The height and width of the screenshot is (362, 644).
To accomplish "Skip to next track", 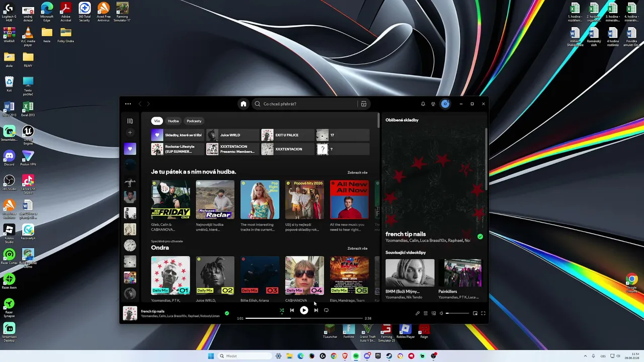I will click(x=316, y=310).
